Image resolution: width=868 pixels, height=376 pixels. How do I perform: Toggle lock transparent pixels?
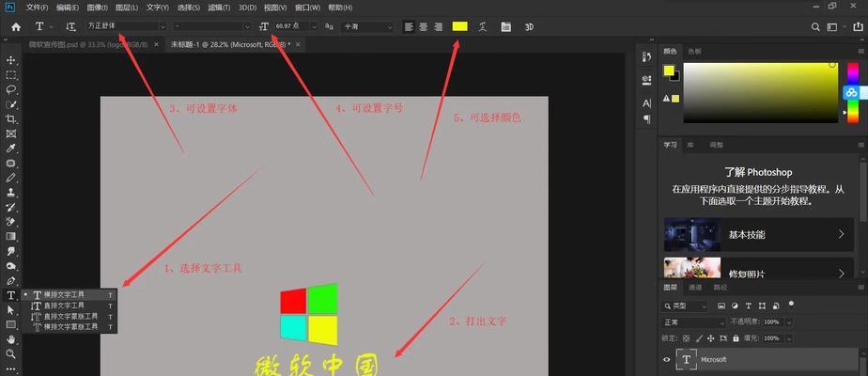[687, 337]
